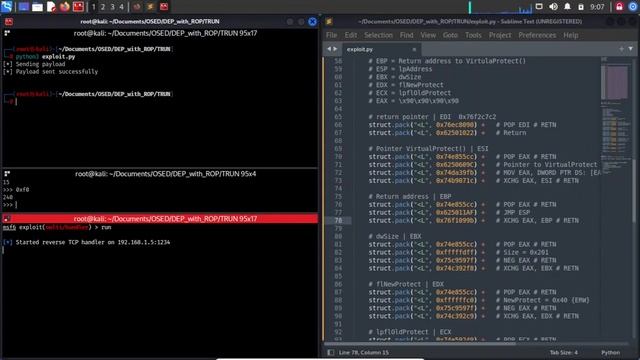The height and width of the screenshot is (360, 640).
Task: Focus the red msf6 pane title bar
Action: (x=160, y=219)
